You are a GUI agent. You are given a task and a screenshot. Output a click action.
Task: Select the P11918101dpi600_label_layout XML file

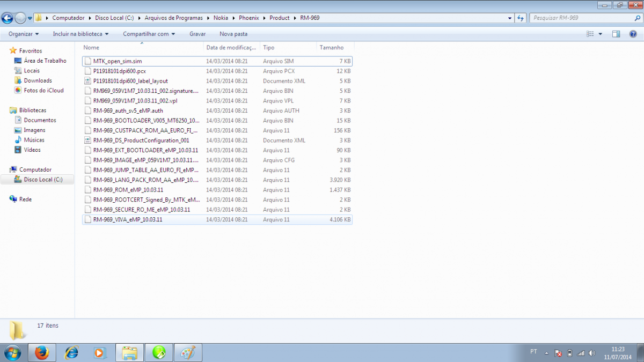coord(217,81)
